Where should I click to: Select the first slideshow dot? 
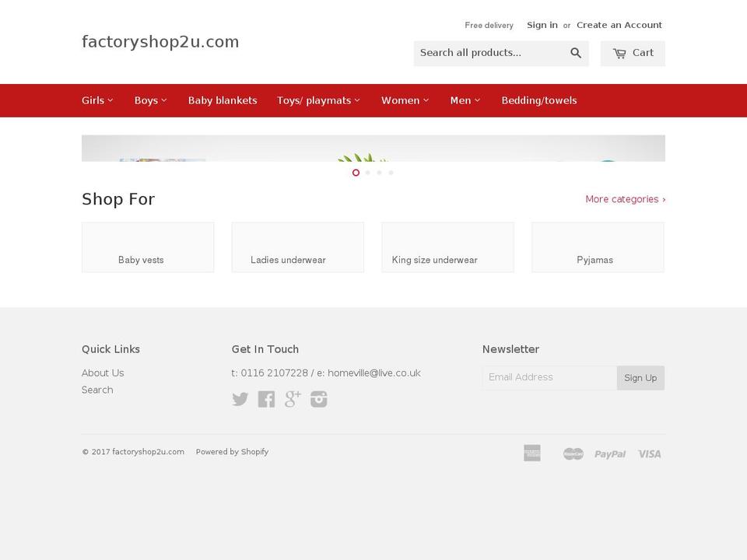356,173
